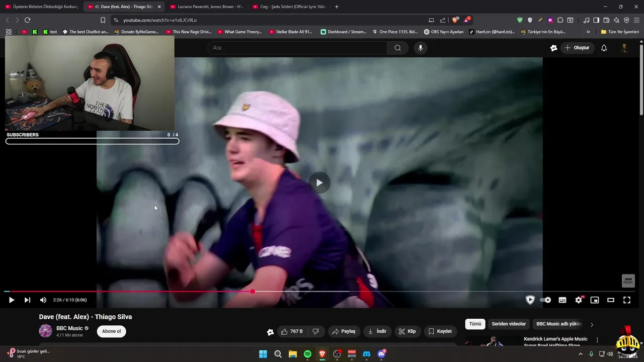Show hidden system tray icons
Viewport: 644px width, 362px height.
pos(580,354)
